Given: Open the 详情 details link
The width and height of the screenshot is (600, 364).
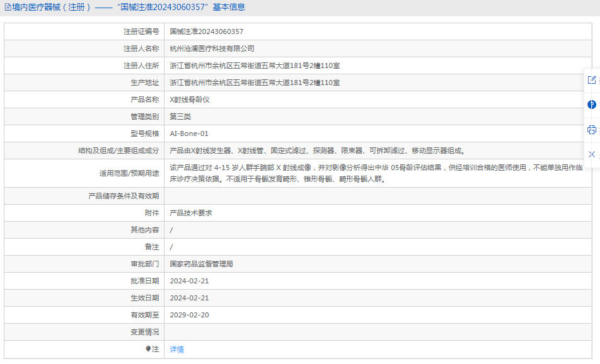Looking at the screenshot, I should tap(176, 349).
